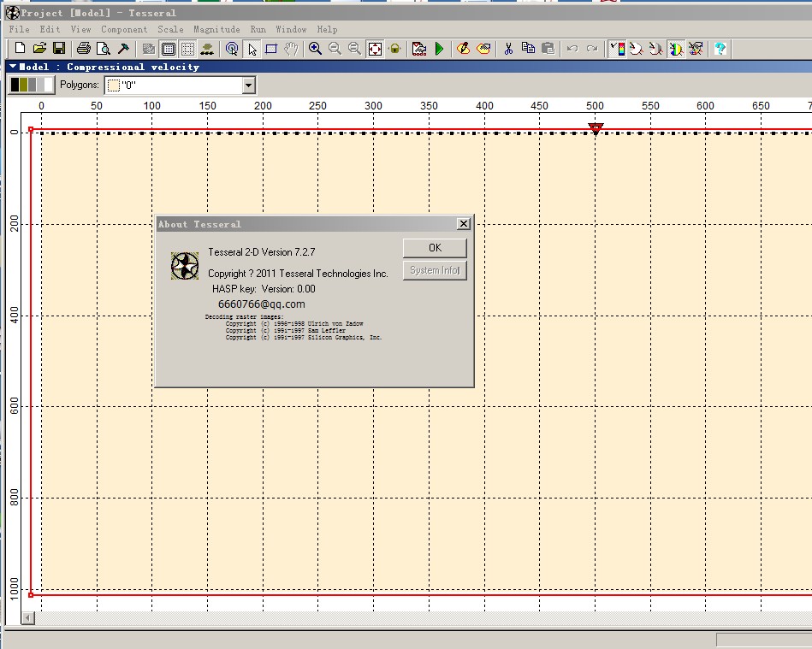Click the polygon eraser icon
The height and width of the screenshot is (649, 812).
(483, 49)
